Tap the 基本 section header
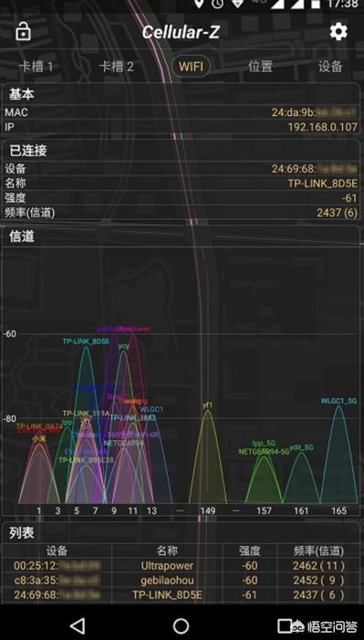Image resolution: width=364 pixels, height=640 pixels. click(22, 94)
